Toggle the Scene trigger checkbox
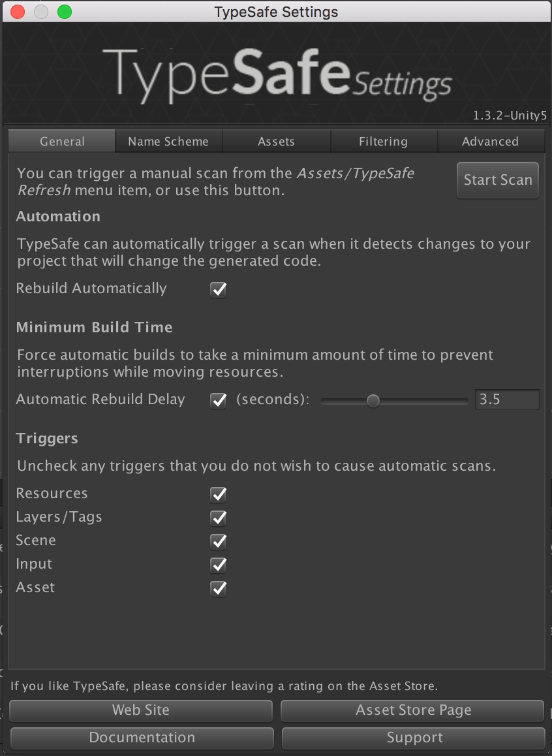Screen dimensions: 552x756 [218, 541]
